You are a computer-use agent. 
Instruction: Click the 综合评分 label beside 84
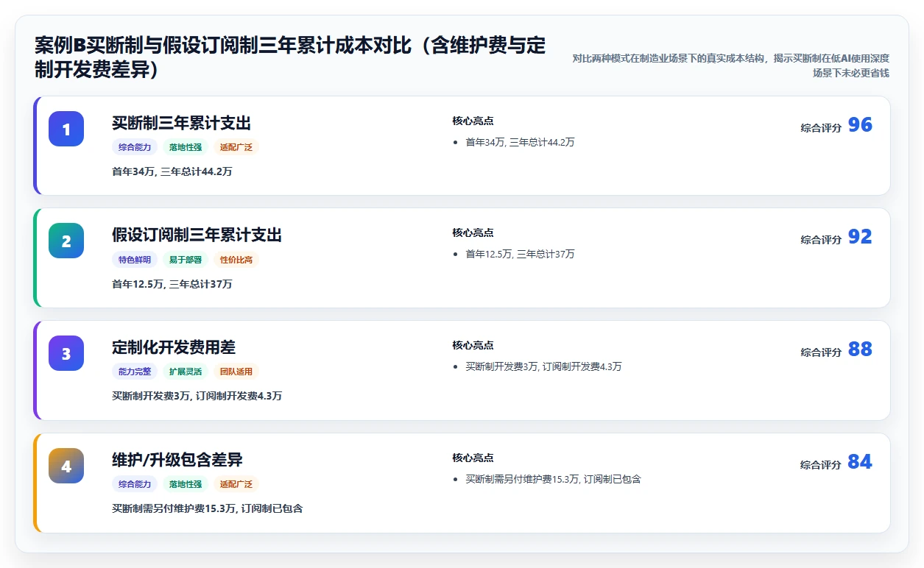click(821, 465)
